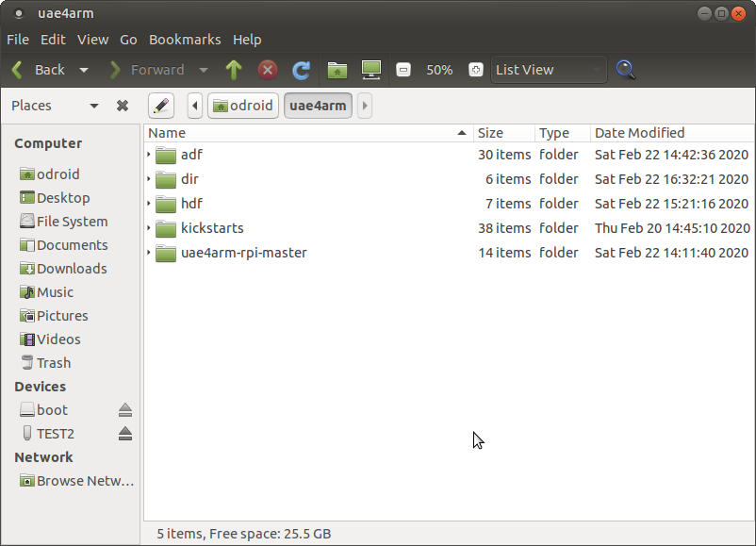Go to Home folder via toolbar icon
The height and width of the screenshot is (546, 756).
click(x=337, y=70)
